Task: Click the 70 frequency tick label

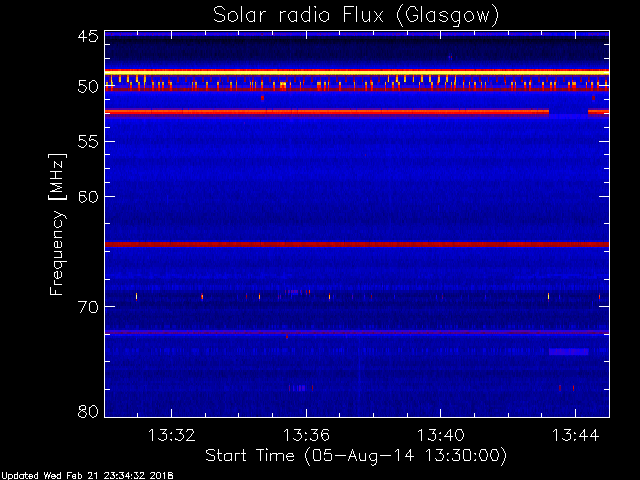Action: coord(88,307)
